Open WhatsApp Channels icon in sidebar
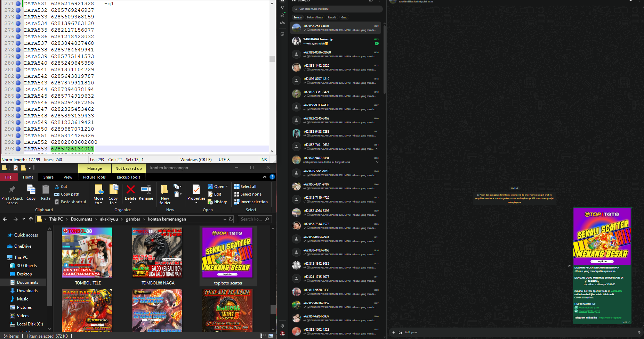 (x=282, y=15)
